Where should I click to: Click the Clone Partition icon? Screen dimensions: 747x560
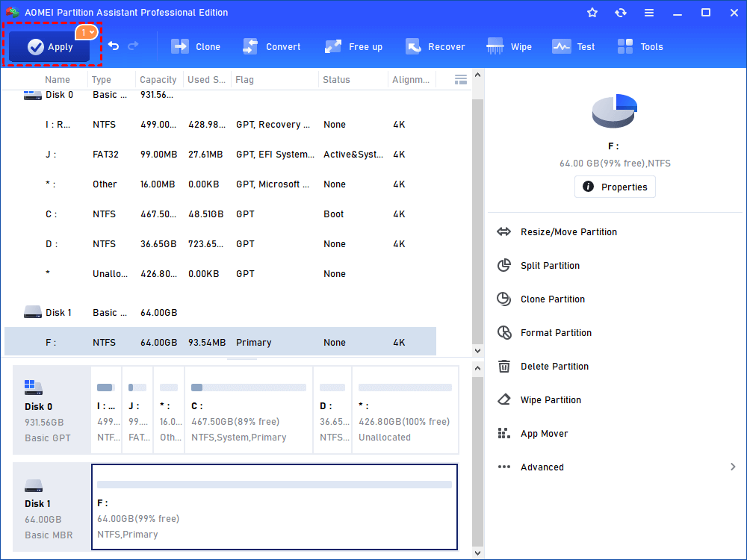[504, 299]
